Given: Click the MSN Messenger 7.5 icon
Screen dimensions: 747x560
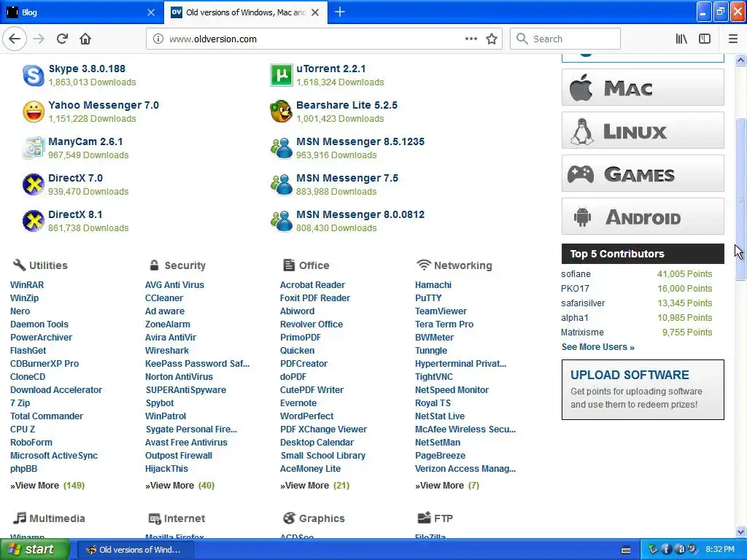Looking at the screenshot, I should tap(281, 184).
